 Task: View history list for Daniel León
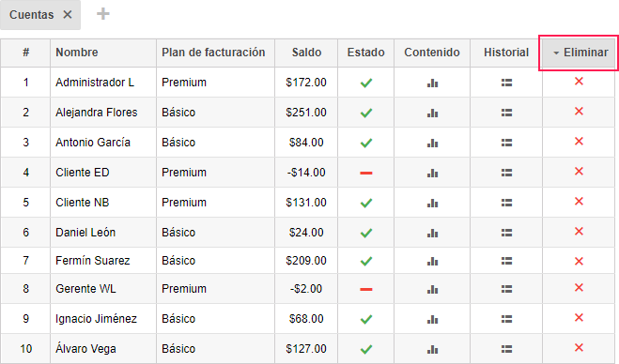coord(506,233)
